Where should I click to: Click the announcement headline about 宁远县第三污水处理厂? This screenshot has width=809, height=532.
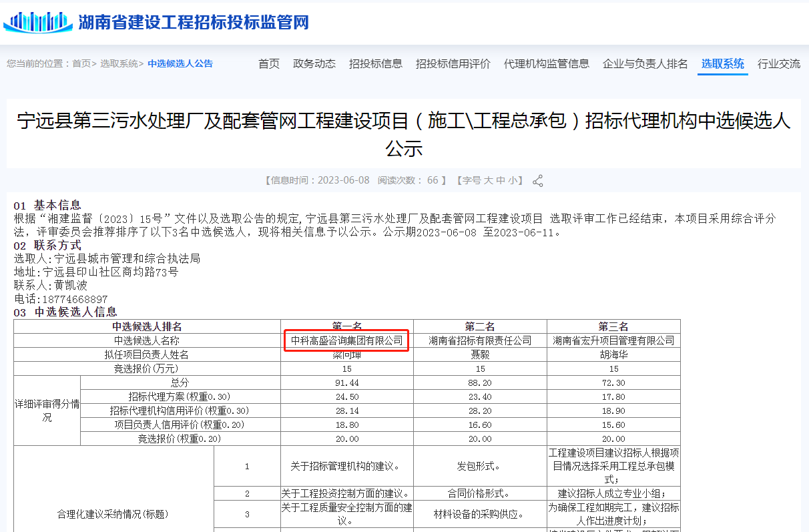click(x=404, y=134)
